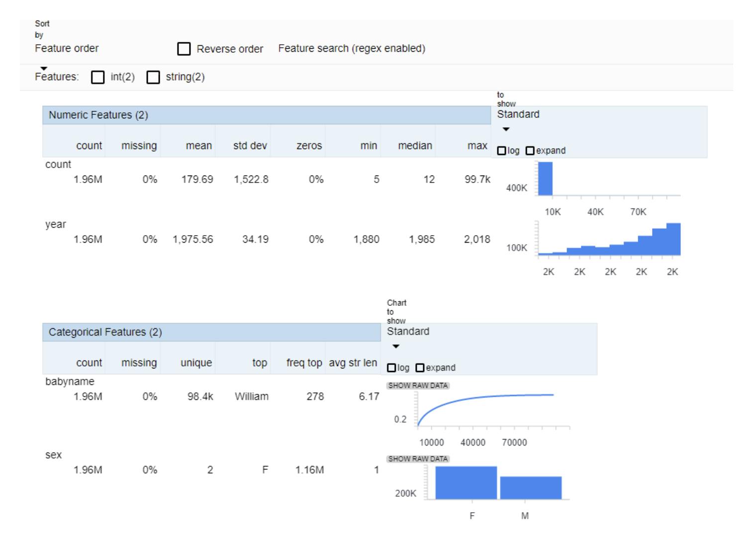756x538 pixels.
Task: Toggle log checkbox in Categorical Features
Action: [x=391, y=368]
